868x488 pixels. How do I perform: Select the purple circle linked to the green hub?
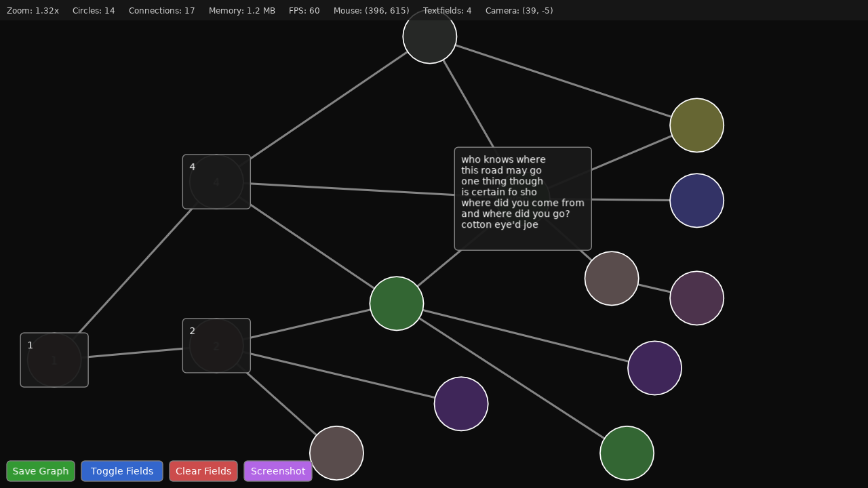point(655,368)
